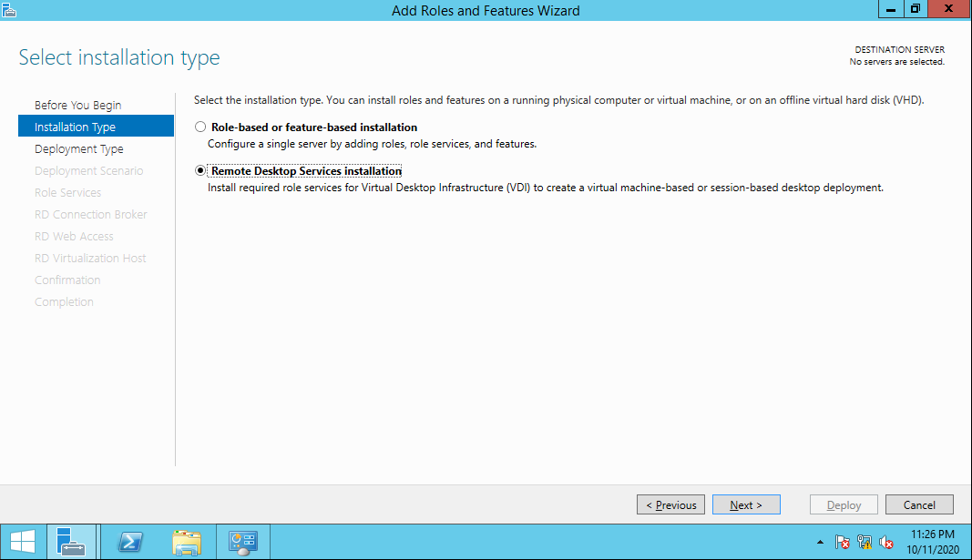
Task: Click the Next button
Action: [746, 504]
